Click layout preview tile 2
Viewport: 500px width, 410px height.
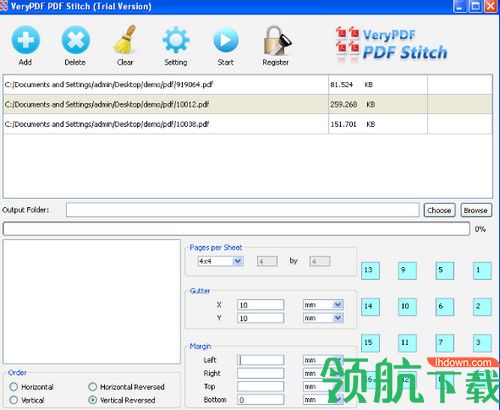(x=482, y=307)
